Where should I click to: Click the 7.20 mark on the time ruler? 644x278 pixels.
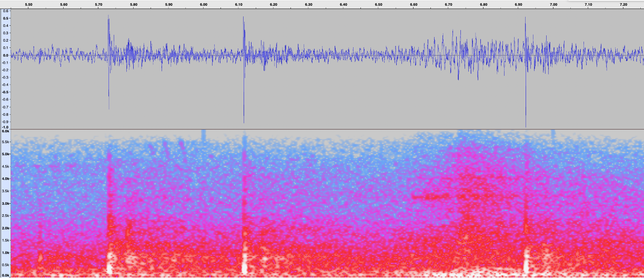click(x=623, y=4)
